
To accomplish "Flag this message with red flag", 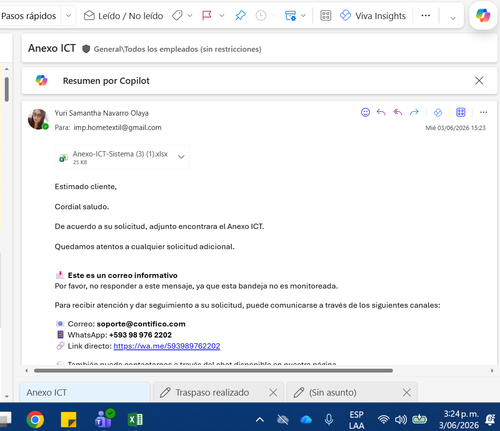I will [x=207, y=16].
